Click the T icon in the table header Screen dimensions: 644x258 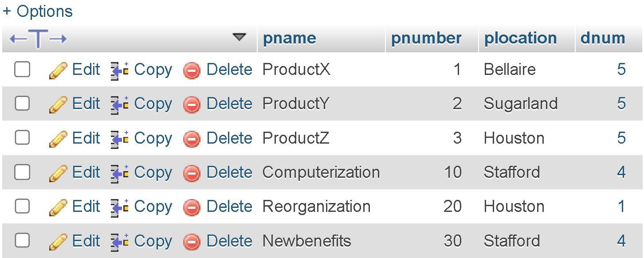(38, 38)
